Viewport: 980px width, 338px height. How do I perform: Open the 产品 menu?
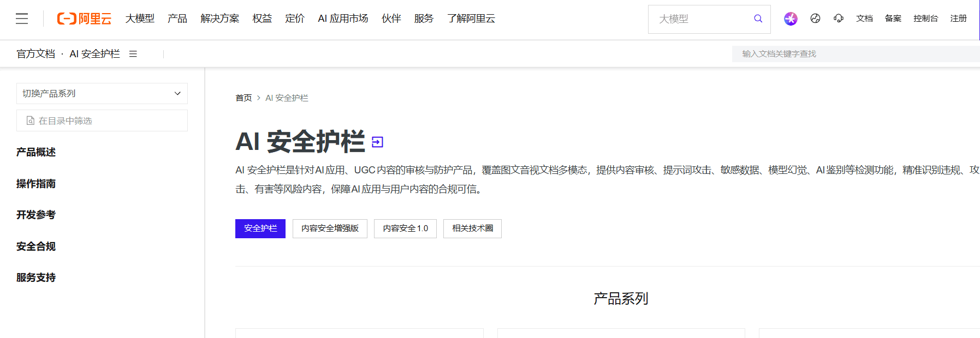177,19
